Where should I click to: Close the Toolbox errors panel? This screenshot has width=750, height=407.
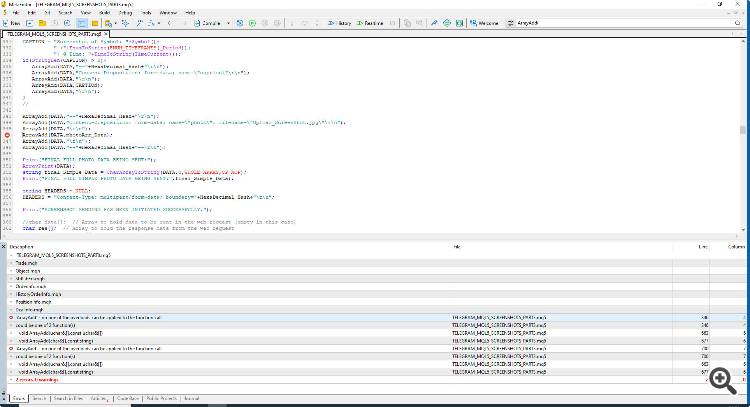[x=3, y=247]
